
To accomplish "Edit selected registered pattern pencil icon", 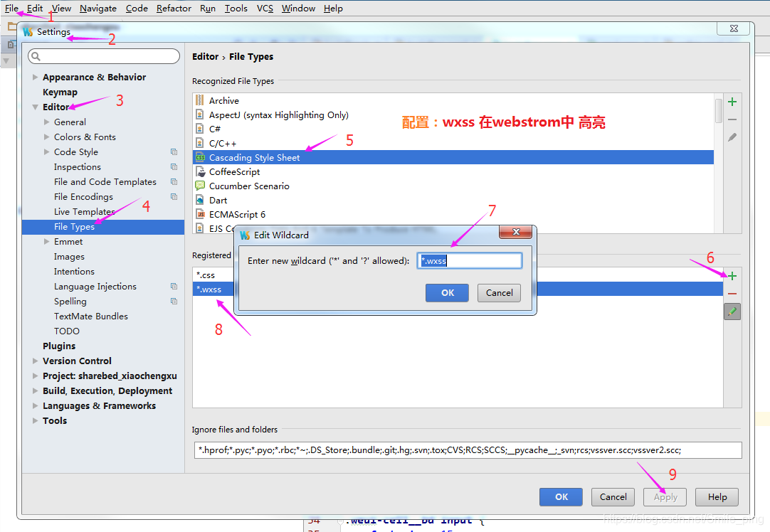I will point(732,311).
